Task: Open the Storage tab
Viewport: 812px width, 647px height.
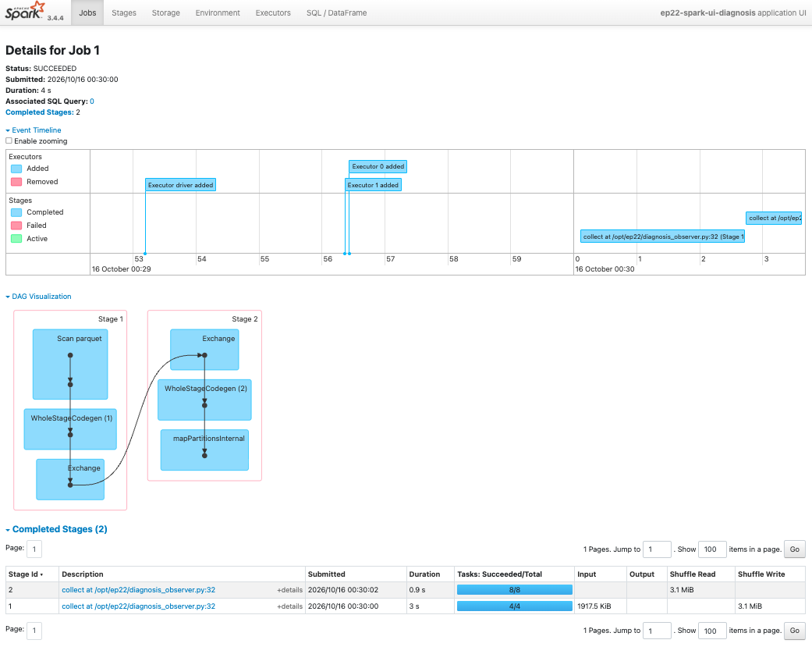Action: point(165,12)
